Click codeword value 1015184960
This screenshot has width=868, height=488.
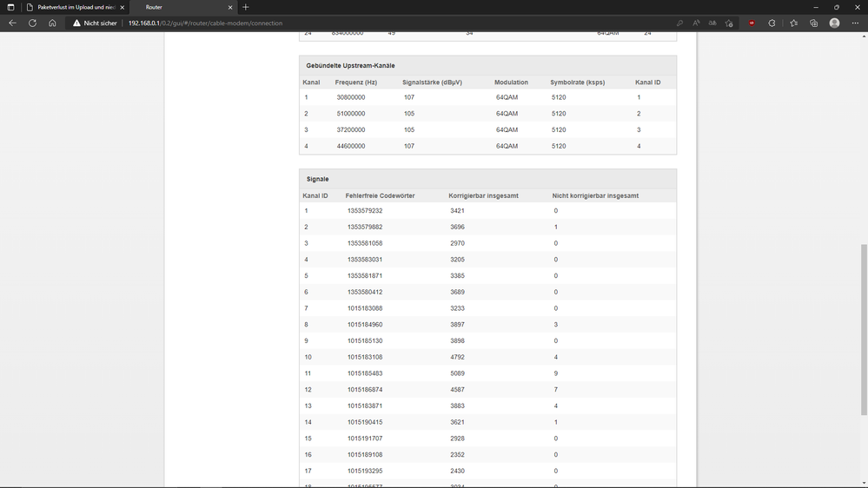click(365, 325)
